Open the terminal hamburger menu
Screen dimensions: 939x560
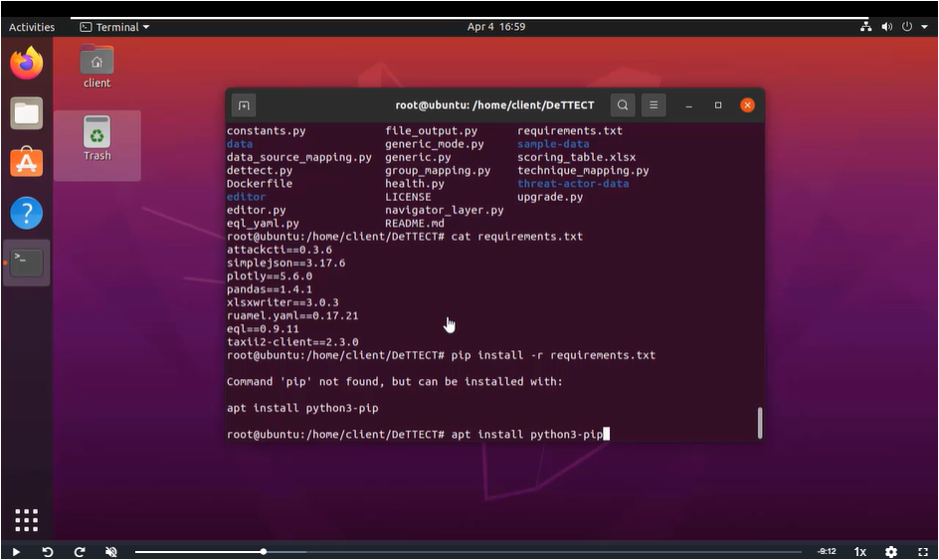[x=653, y=105]
